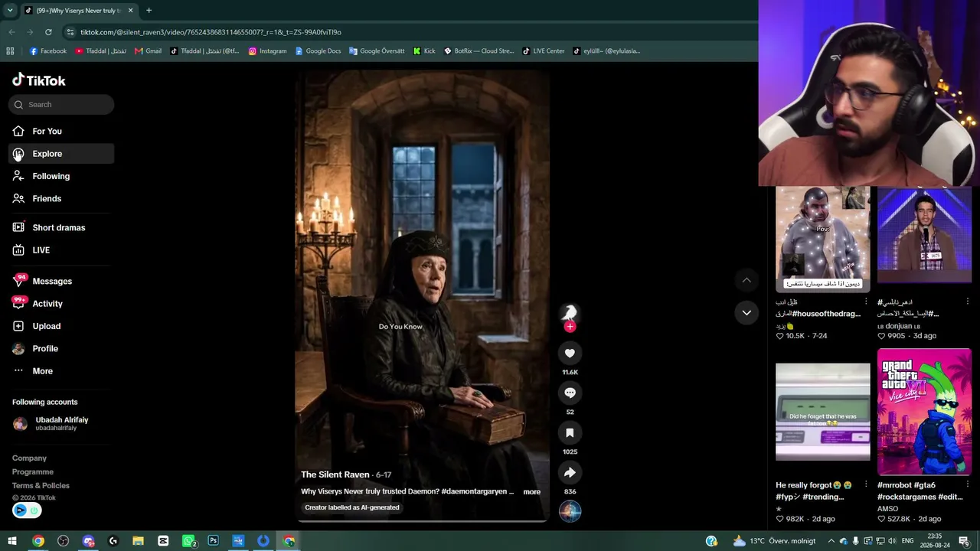Open Terms & Policies link
The width and height of the screenshot is (980, 551).
(41, 486)
